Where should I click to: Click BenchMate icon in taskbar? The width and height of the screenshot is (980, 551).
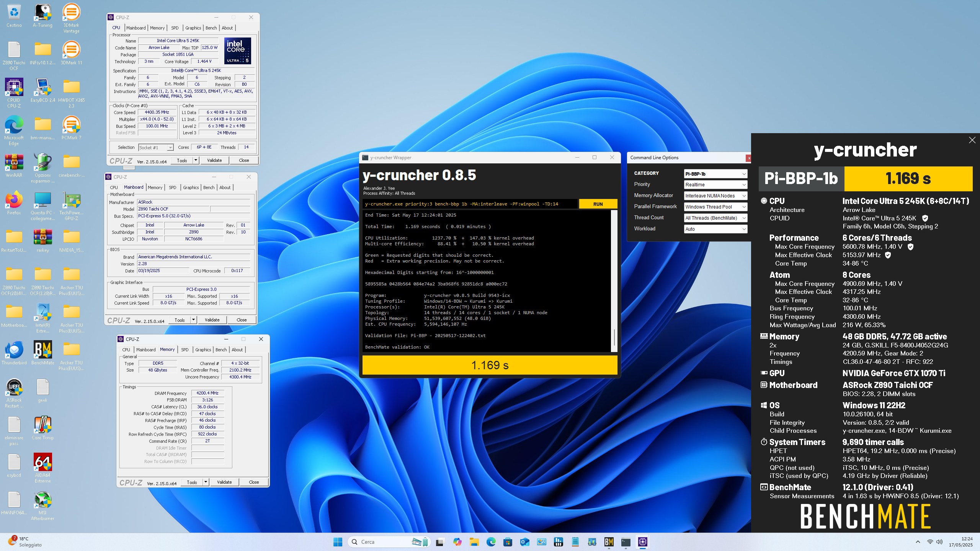pos(609,542)
